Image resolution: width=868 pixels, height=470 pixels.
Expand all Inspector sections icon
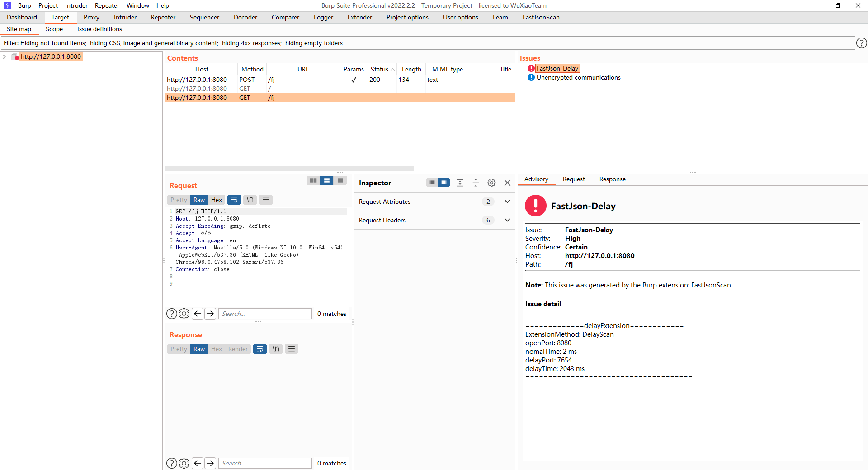pyautogui.click(x=460, y=183)
